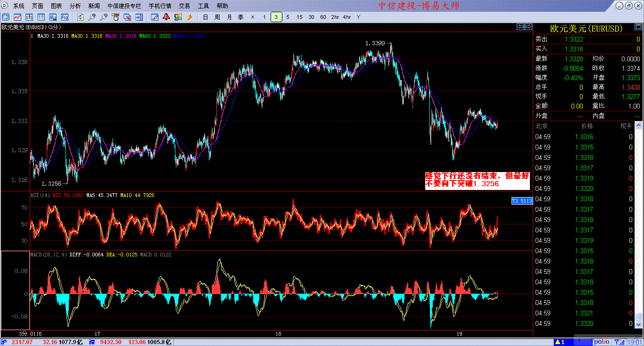Open the 中信建投专栏 menu
644x346 pixels.
(124, 6)
